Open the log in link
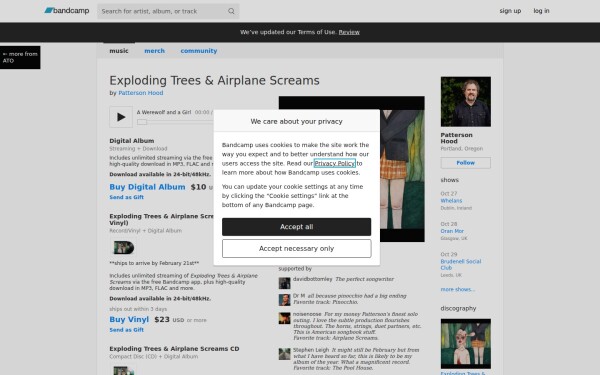The height and width of the screenshot is (375, 600). click(541, 11)
